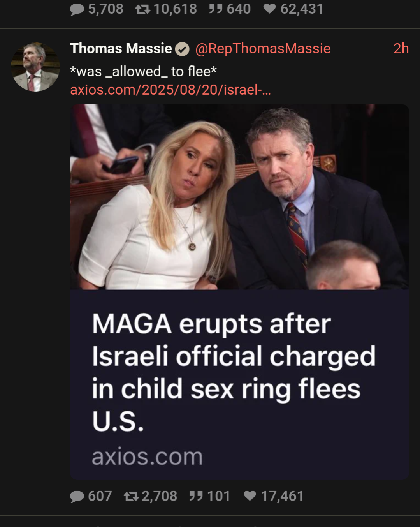This screenshot has height=527, width=420.
Task: Open Thomas Massie's profile avatar
Action: [x=35, y=67]
